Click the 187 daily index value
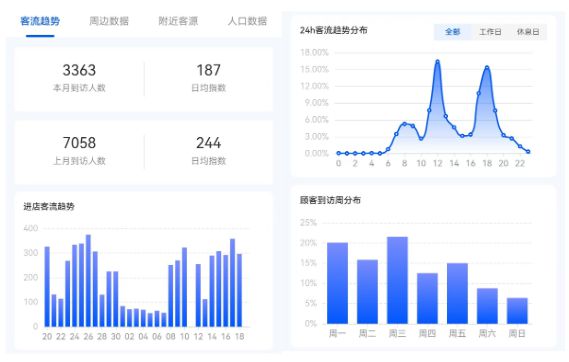The image size is (569, 362). (209, 70)
